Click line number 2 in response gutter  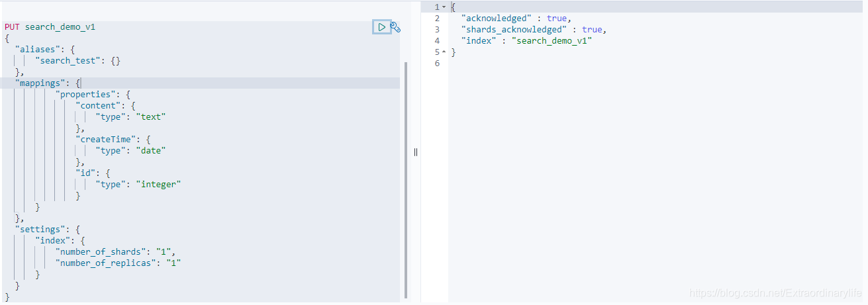[x=437, y=18]
